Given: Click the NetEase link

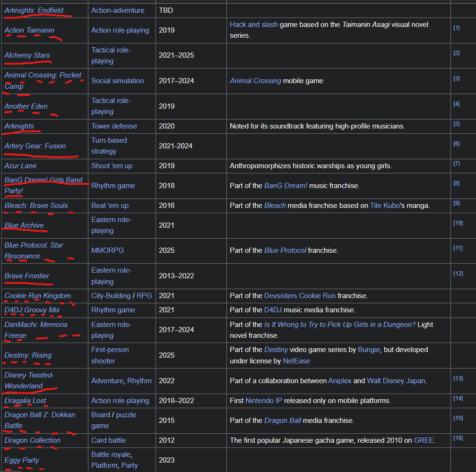Looking at the screenshot, I should [x=296, y=361].
